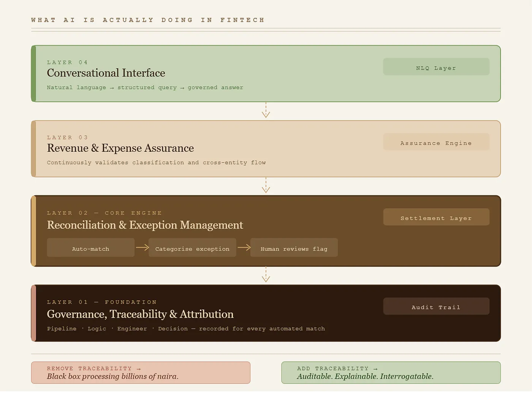Viewport: 532px width, 399px height.
Task: Click the Revenue & Expense Assurance heading
Action: (x=120, y=148)
